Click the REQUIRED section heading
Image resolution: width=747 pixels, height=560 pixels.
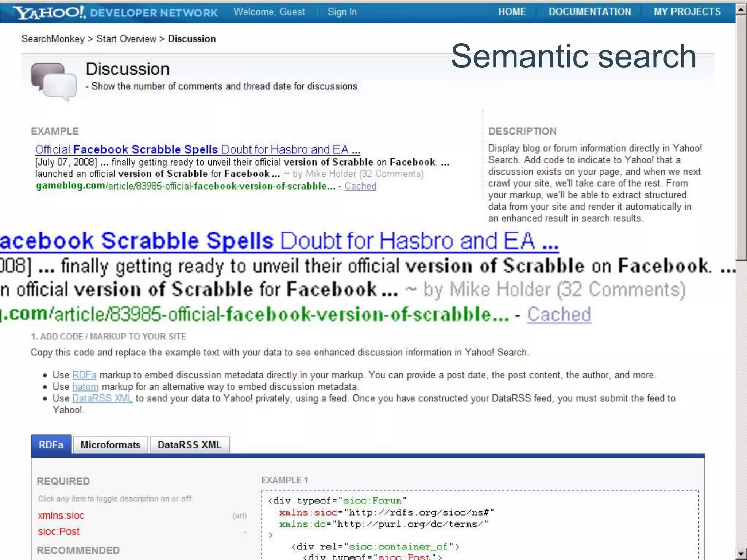63,481
